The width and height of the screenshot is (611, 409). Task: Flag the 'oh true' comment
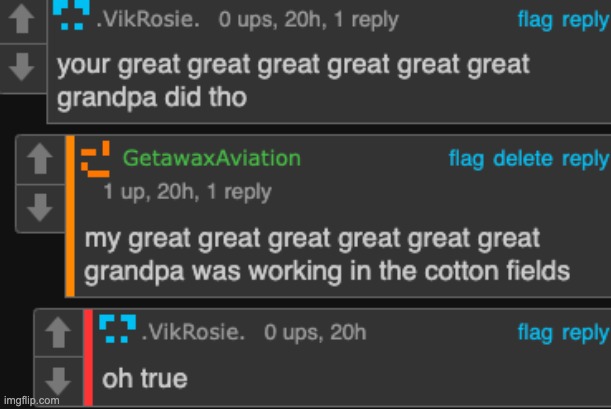click(535, 333)
